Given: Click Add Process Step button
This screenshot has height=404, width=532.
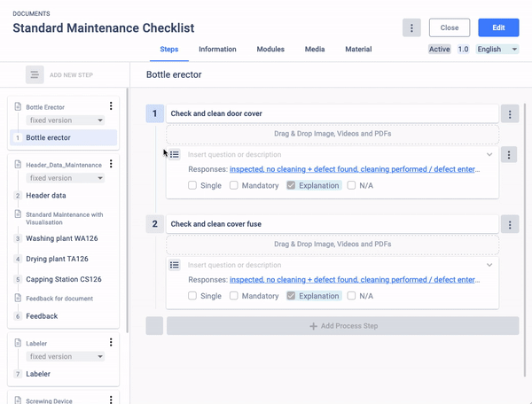Looking at the screenshot, I should pyautogui.click(x=342, y=326).
